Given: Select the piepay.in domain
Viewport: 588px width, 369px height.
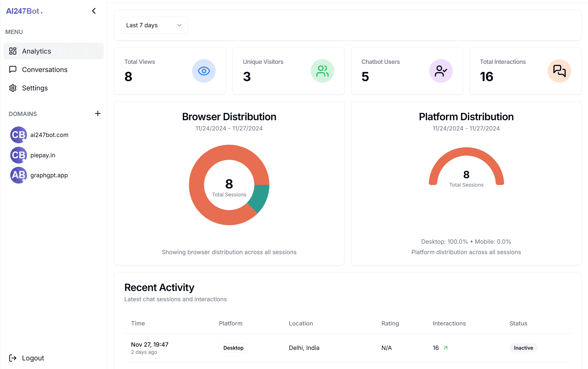Looking at the screenshot, I should [43, 155].
